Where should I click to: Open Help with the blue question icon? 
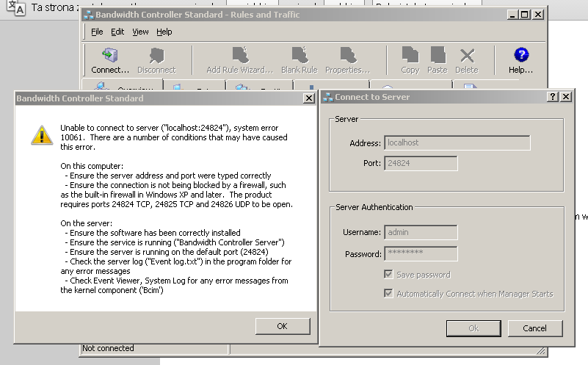(x=521, y=55)
